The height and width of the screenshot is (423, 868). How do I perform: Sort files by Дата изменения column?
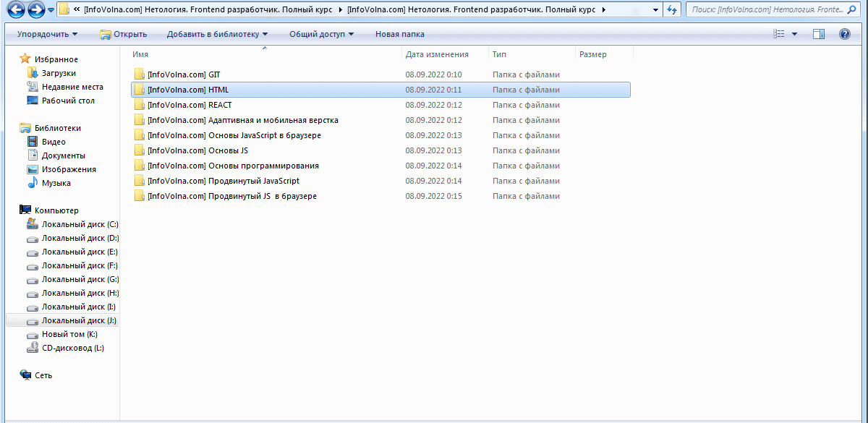437,54
